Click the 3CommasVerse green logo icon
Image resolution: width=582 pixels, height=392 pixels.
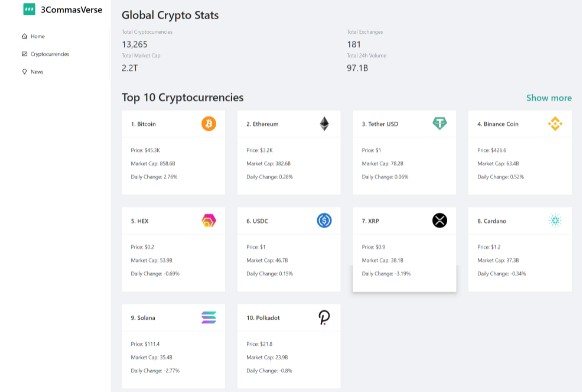pos(29,9)
